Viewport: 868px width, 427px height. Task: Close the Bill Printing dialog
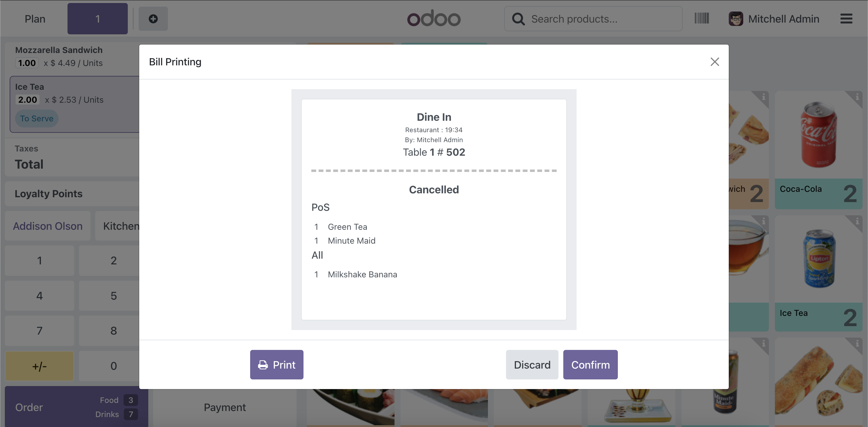click(714, 62)
